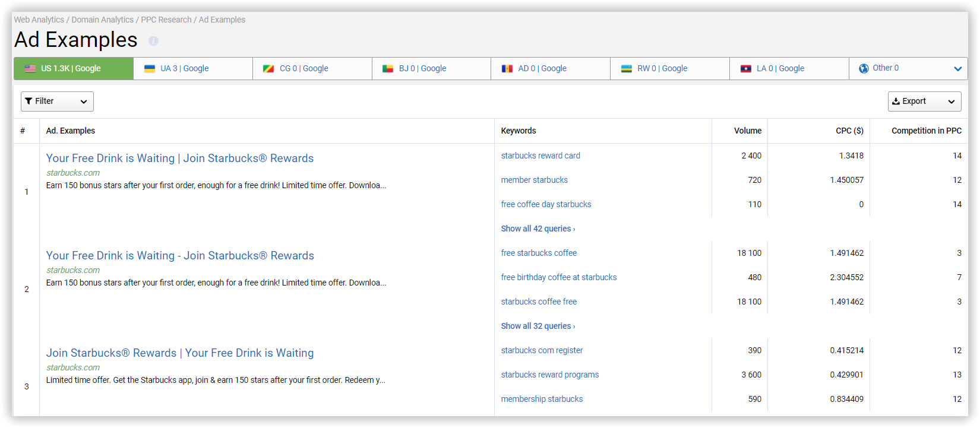
Task: Go to Domain Analytics breadcrumb
Action: coord(103,20)
